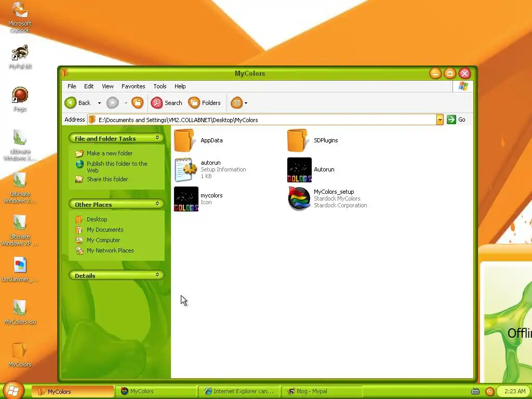Click the Go button

[x=456, y=119]
